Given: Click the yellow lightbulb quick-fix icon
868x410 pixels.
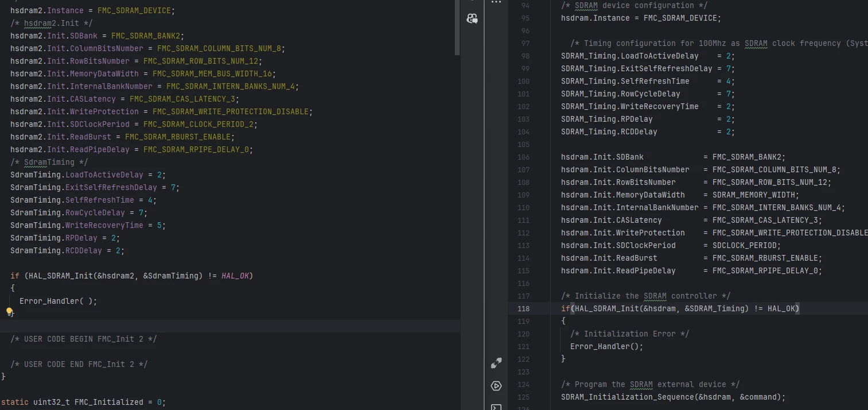Looking at the screenshot, I should coord(9,312).
